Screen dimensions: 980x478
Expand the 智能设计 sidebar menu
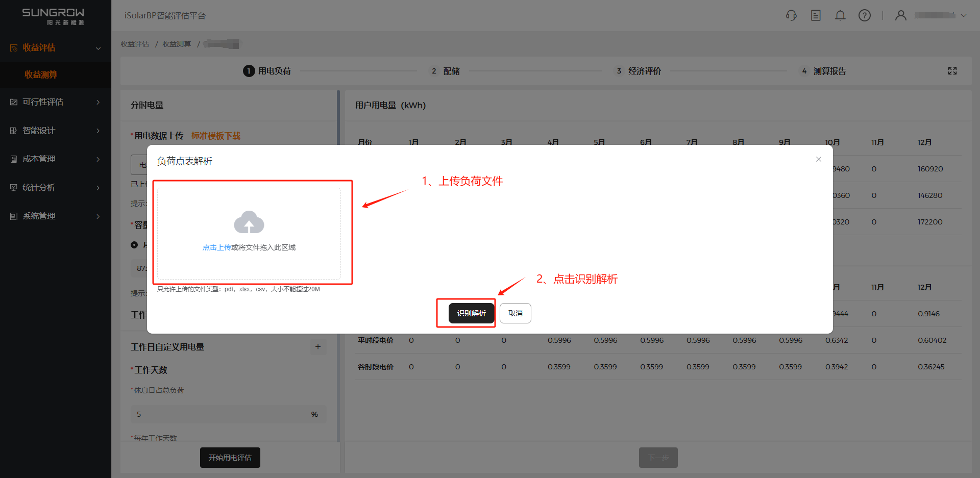pyautogui.click(x=55, y=131)
